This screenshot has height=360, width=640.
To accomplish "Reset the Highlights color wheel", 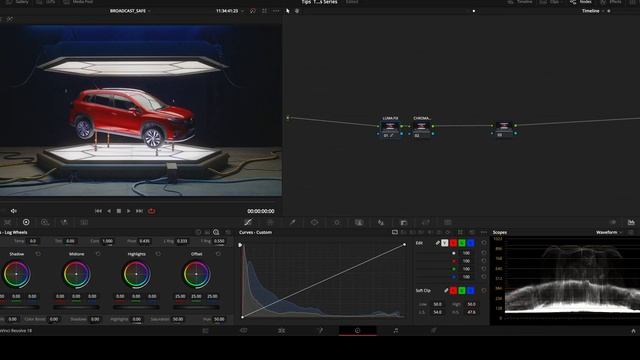I will pos(158,254).
